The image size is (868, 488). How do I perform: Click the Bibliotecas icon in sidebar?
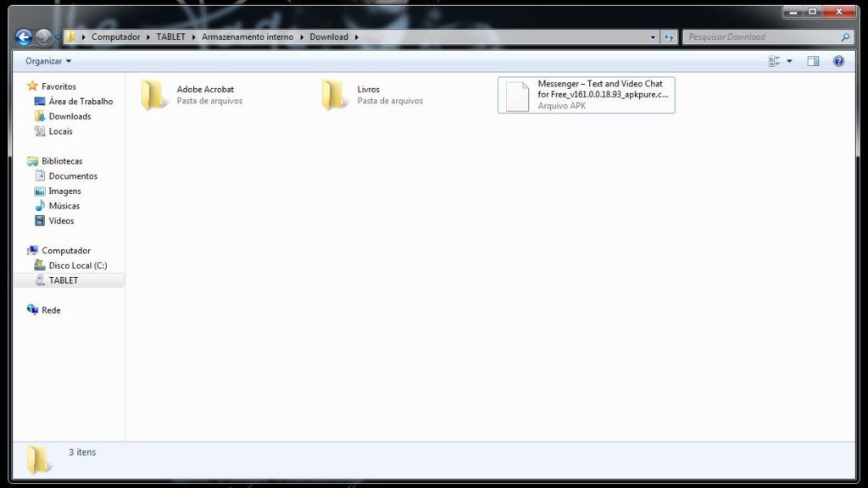click(x=33, y=161)
